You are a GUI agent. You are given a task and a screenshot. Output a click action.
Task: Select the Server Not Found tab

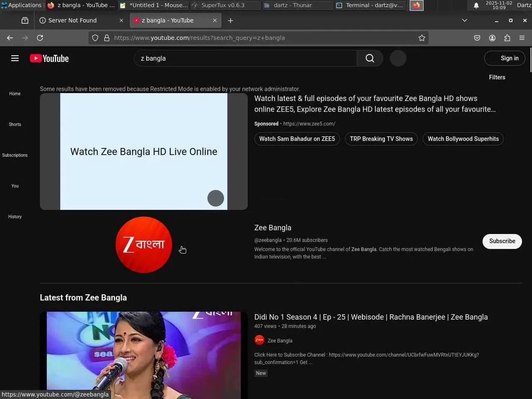(x=81, y=20)
